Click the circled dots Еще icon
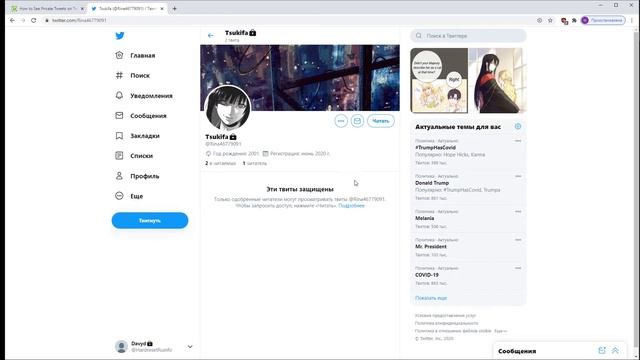Screen dimensions: 640x360 119,196
